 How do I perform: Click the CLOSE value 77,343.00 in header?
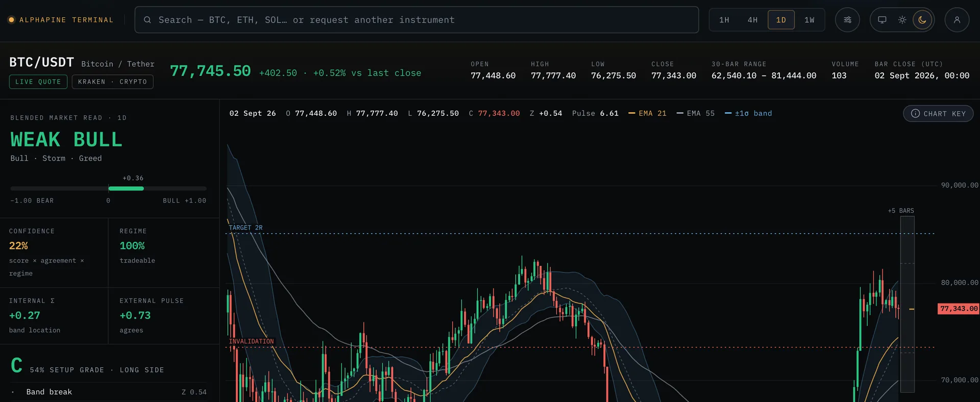click(674, 76)
